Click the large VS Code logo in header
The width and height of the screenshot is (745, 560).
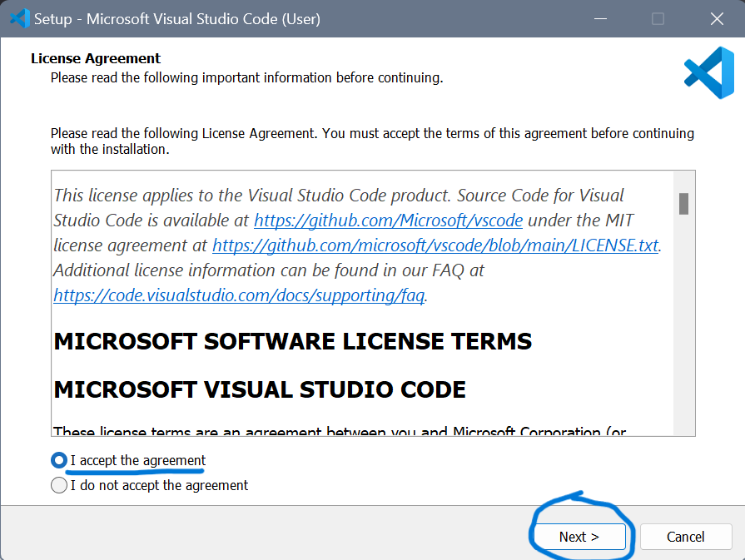(709, 72)
